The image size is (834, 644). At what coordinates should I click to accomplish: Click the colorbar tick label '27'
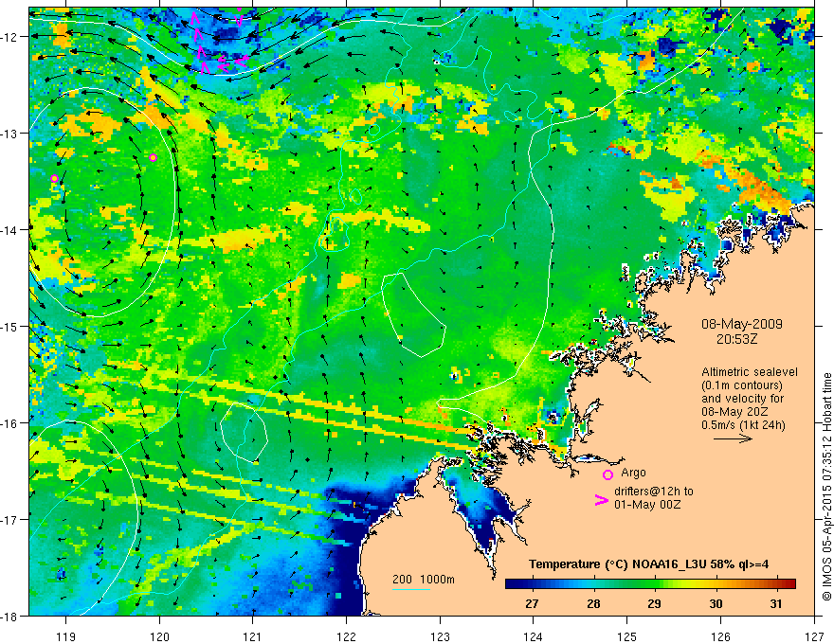point(532,603)
